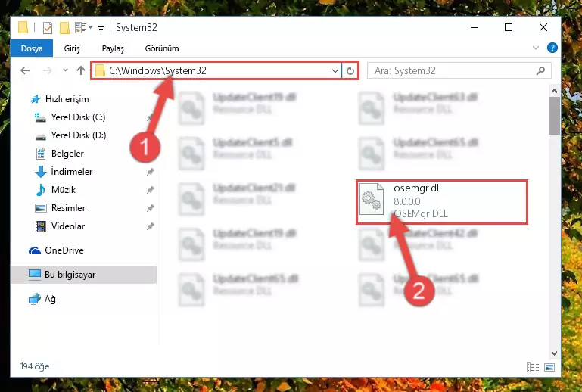Open Help with the blue question icon
Image resolution: width=582 pixels, height=392 pixels.
click(552, 48)
